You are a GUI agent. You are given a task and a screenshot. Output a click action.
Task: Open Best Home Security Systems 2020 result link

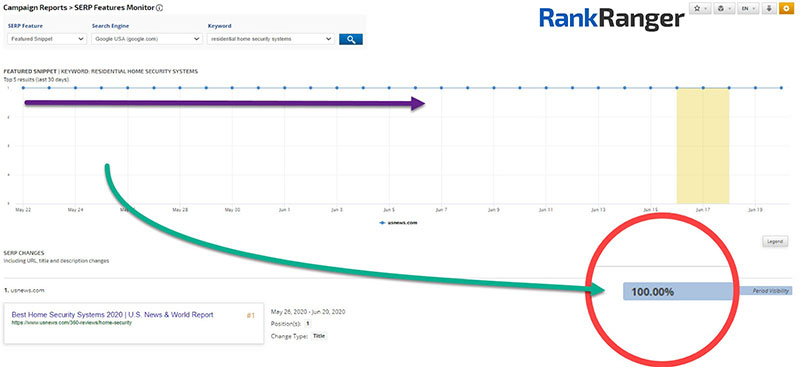pos(112,315)
